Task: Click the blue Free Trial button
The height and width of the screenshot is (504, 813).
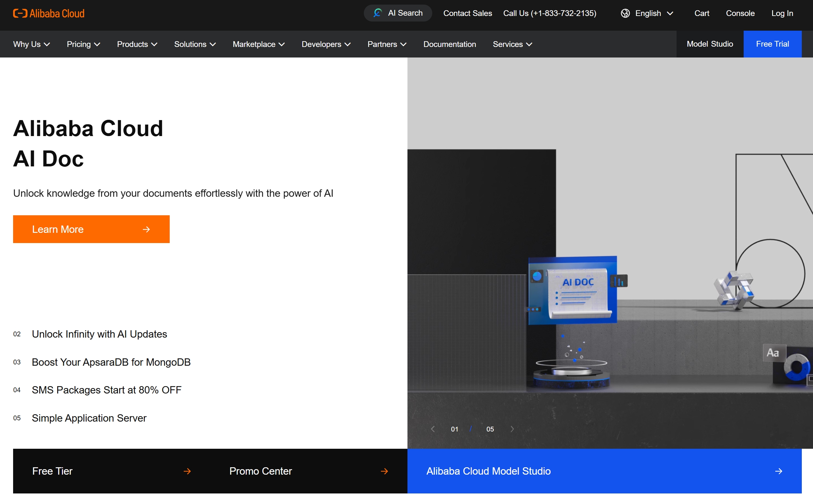Action: tap(772, 44)
